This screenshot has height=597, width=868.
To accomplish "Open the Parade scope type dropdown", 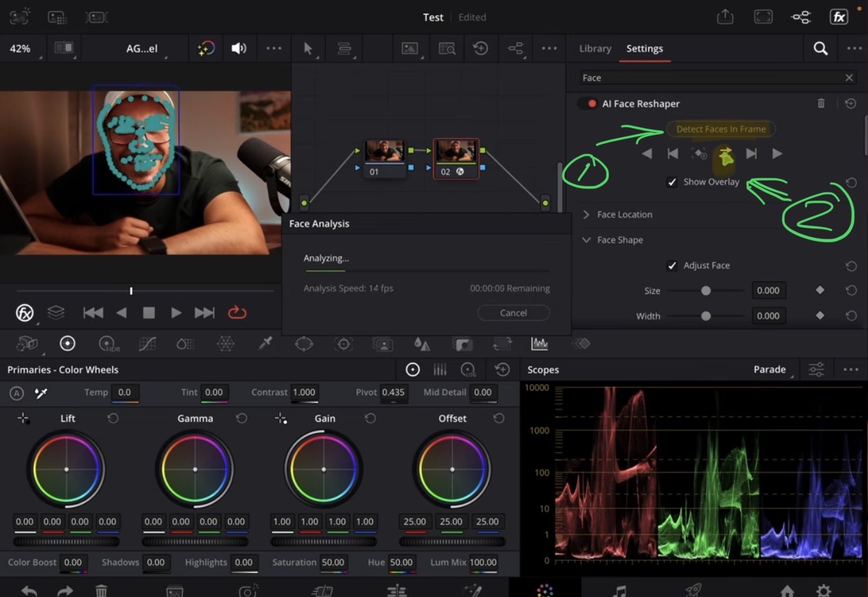I will point(773,369).
